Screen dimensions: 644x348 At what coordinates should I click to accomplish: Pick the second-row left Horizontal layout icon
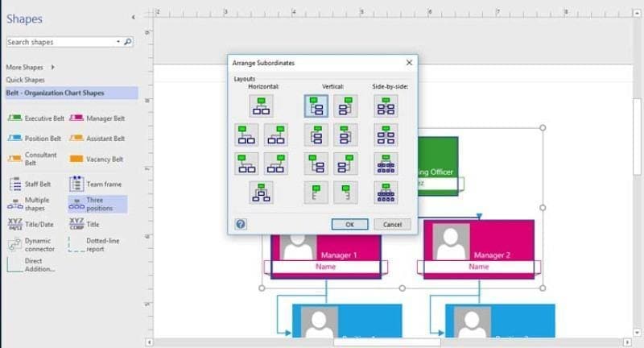point(246,135)
